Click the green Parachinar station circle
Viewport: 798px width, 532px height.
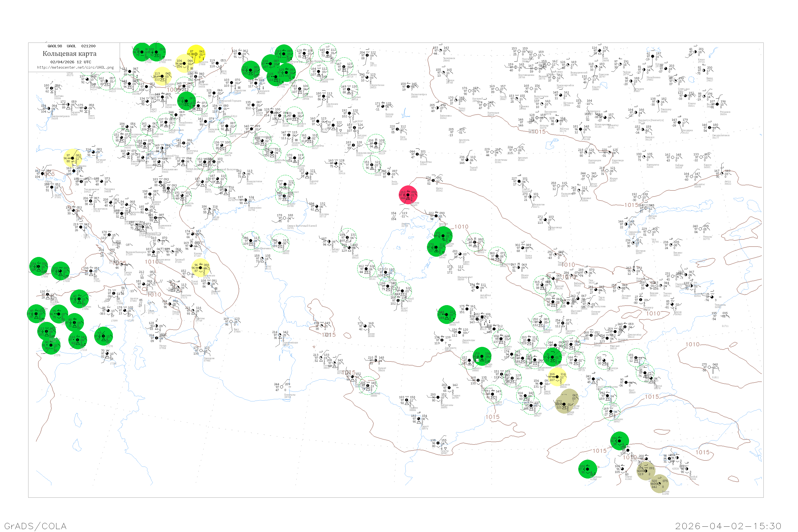click(587, 469)
